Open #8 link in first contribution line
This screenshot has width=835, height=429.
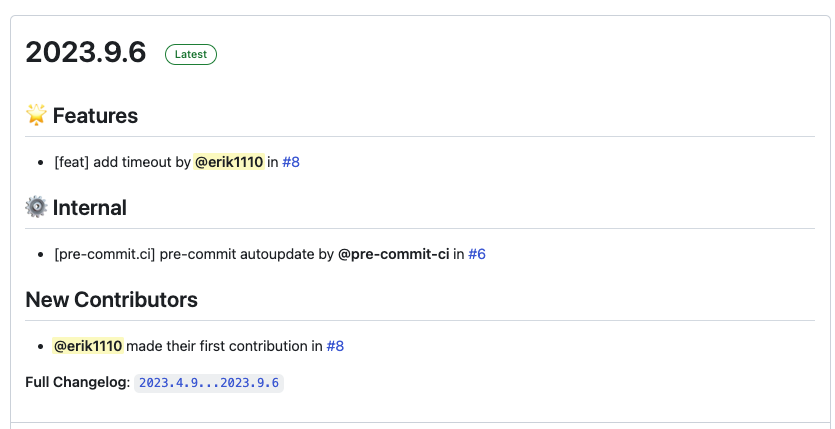tap(335, 346)
